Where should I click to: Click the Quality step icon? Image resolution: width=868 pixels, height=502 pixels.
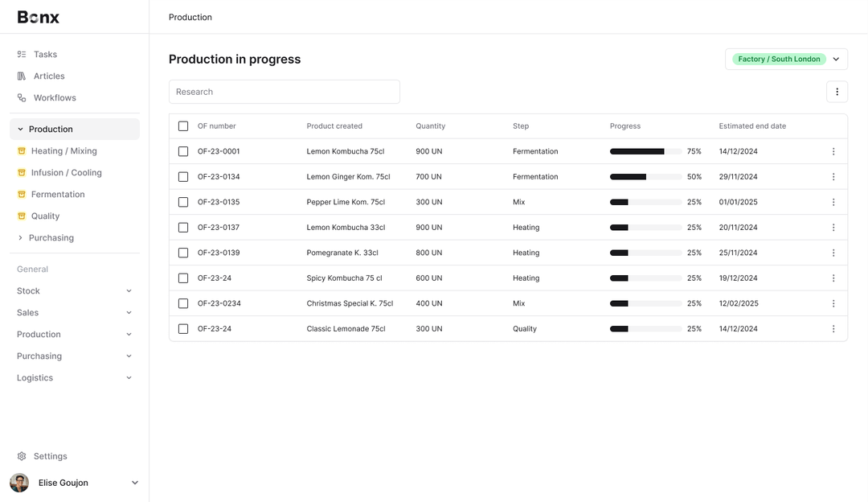pyautogui.click(x=23, y=216)
